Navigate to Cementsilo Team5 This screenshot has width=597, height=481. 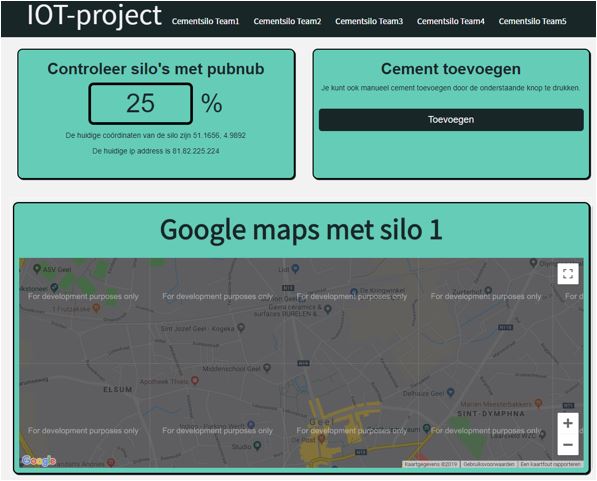[x=532, y=21]
